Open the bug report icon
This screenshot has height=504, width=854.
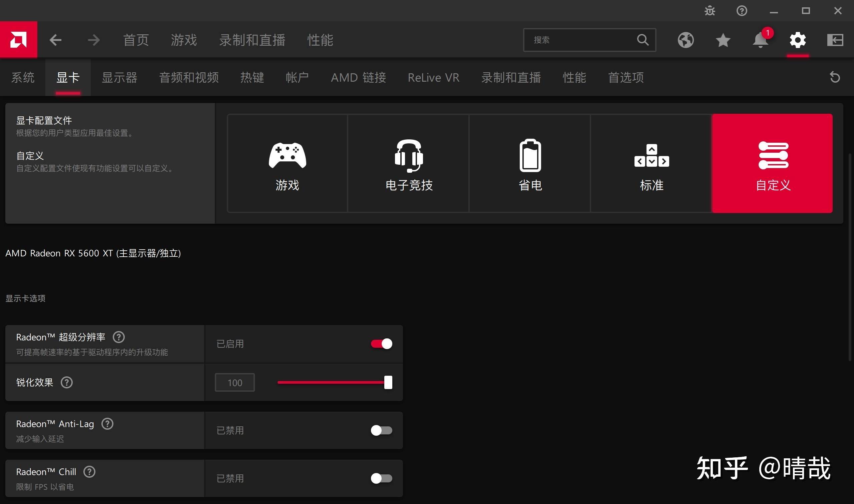pos(710,11)
